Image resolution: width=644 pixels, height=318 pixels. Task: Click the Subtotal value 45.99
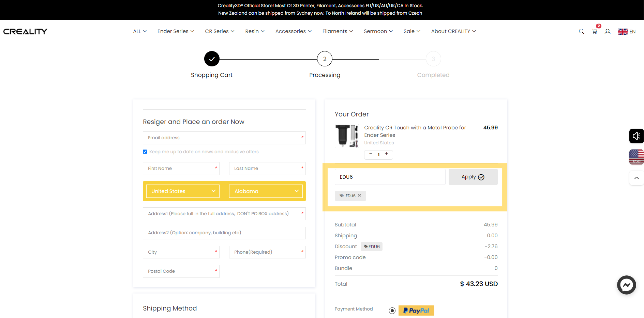[x=491, y=225]
